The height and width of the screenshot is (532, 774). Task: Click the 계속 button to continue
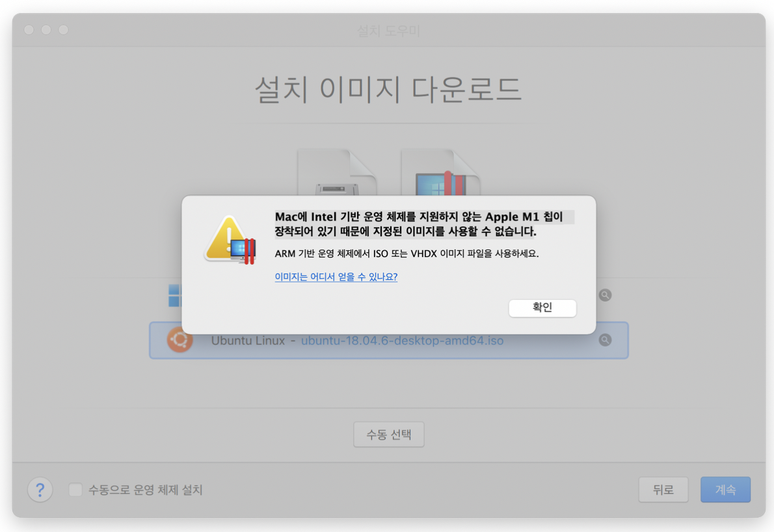(x=725, y=490)
